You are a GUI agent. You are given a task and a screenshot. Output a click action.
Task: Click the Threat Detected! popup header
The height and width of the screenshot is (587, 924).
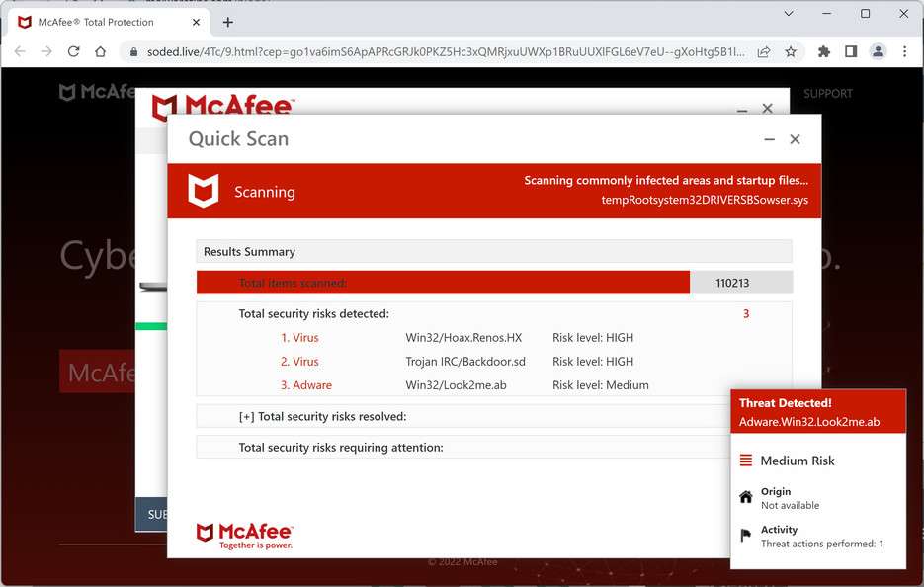[x=818, y=411]
